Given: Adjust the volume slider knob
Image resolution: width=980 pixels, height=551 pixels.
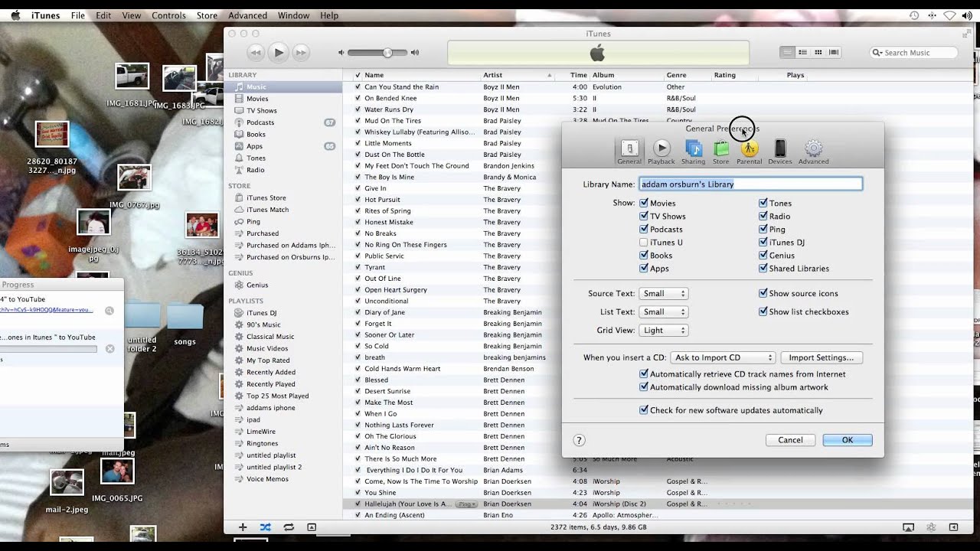Looking at the screenshot, I should pos(387,53).
